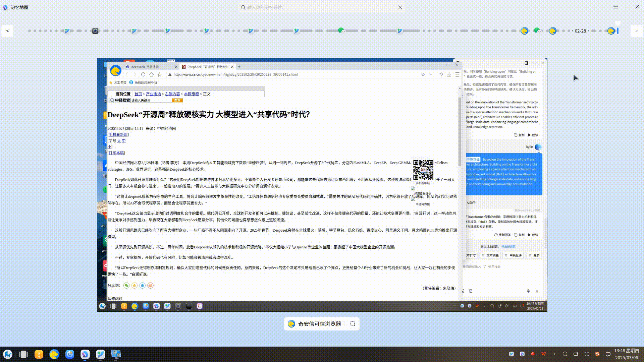Open the last app icon on the left taskbar
The height and width of the screenshot is (362, 644).
click(x=116, y=354)
